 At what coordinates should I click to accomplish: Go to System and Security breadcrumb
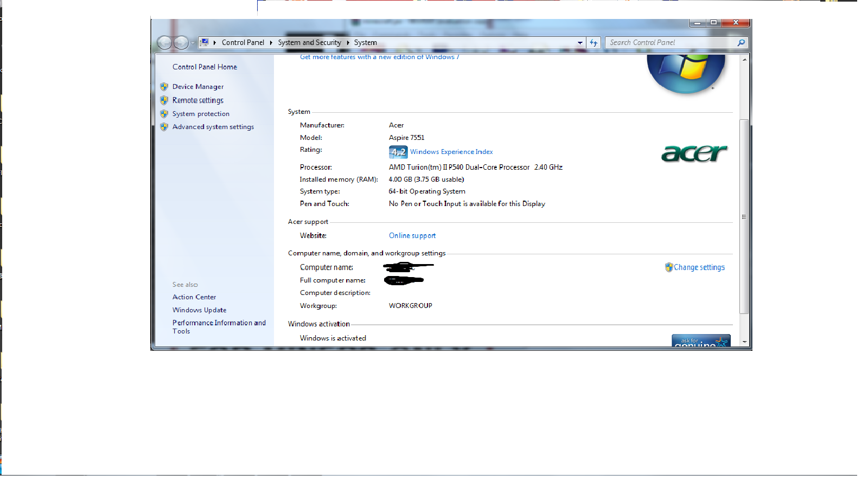pyautogui.click(x=309, y=43)
